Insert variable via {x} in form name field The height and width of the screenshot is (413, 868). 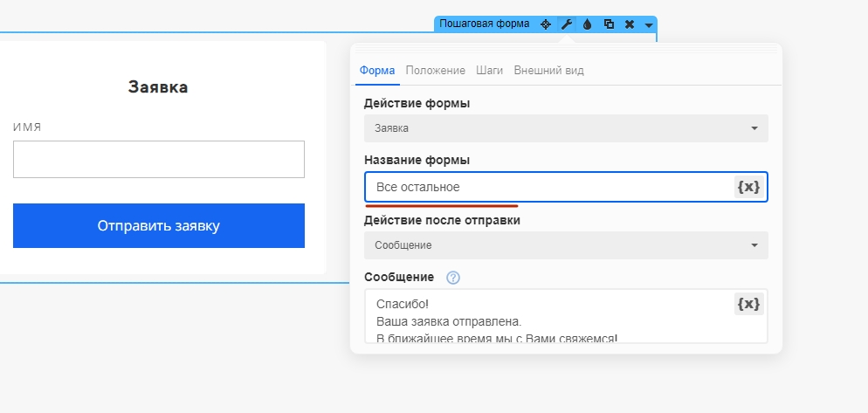[x=748, y=187]
